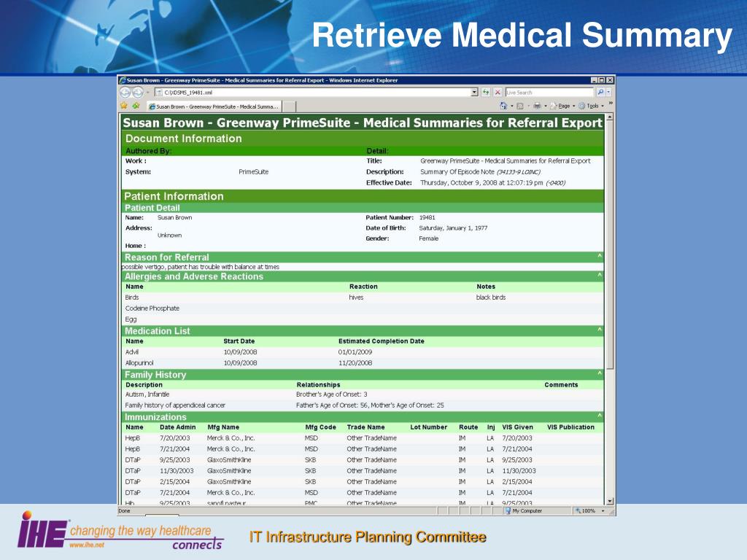This screenshot has height=560, width=747.
Task: Open the address bar history dropdown arrow
Action: point(474,93)
